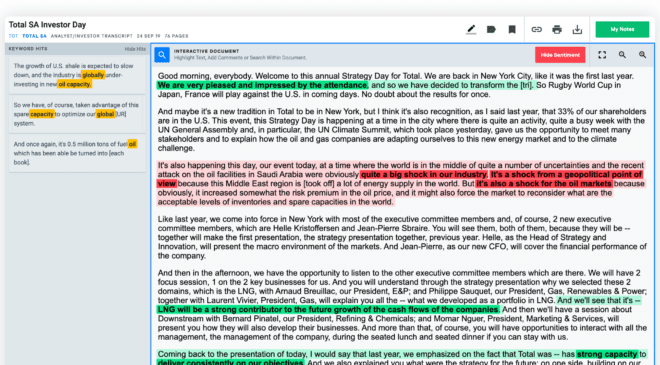
Task: Toggle Hide Sentiment button
Action: coord(560,55)
